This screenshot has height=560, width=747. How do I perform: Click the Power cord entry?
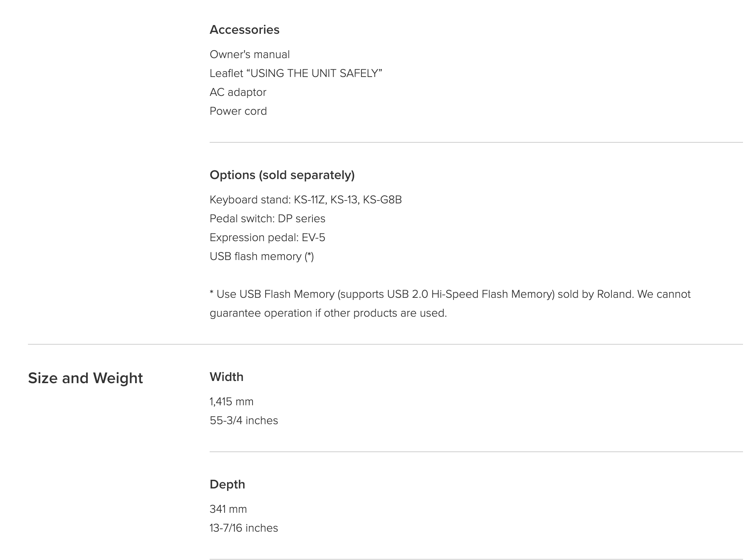[238, 111]
